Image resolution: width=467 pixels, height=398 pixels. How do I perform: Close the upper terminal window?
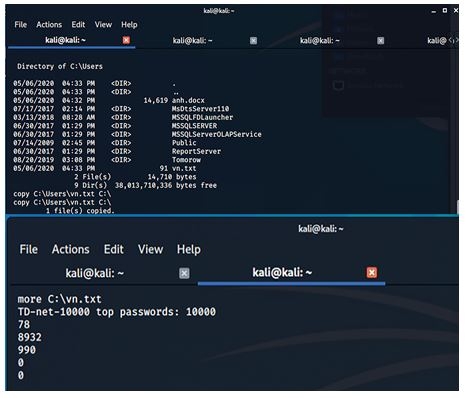click(x=456, y=11)
